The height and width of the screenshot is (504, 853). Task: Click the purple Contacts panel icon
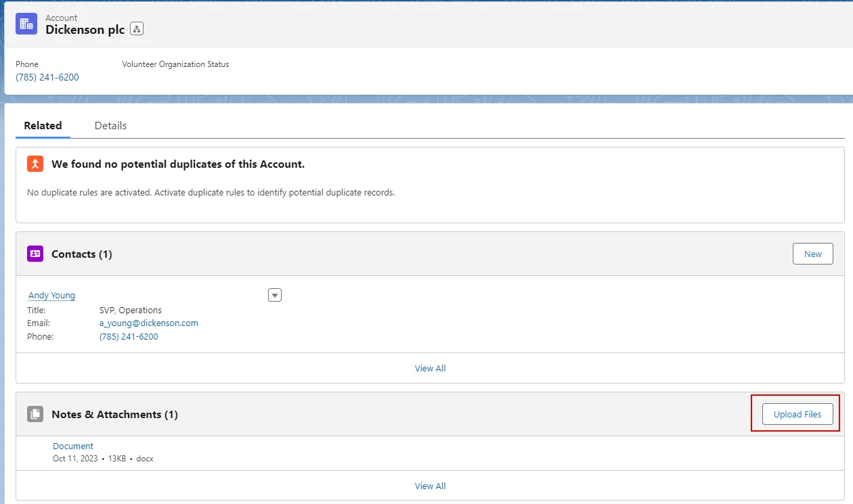click(x=35, y=253)
